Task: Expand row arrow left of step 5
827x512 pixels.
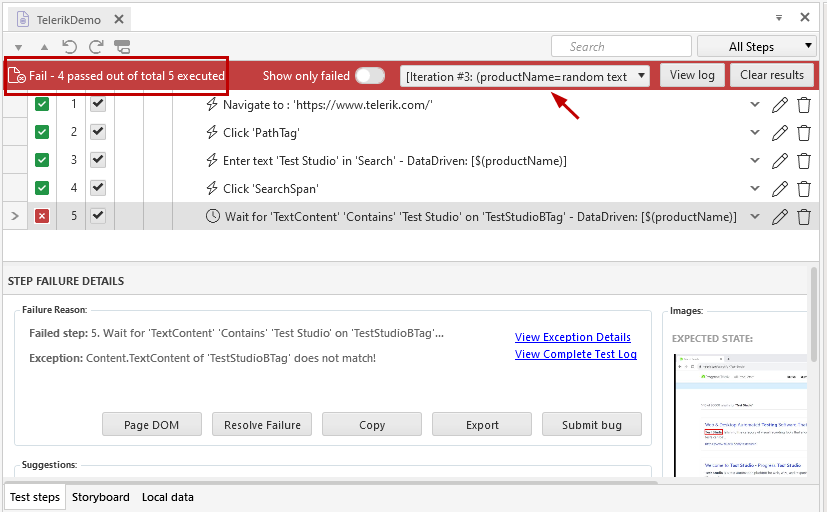Action: point(15,216)
